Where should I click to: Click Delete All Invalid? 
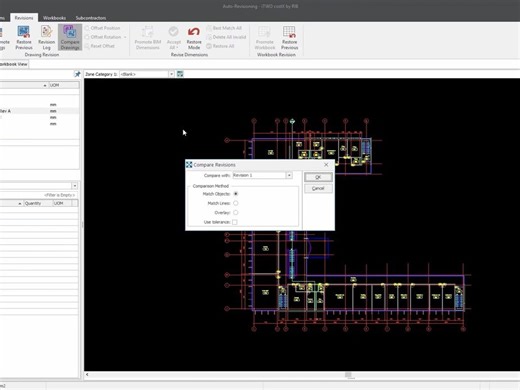[226, 37]
